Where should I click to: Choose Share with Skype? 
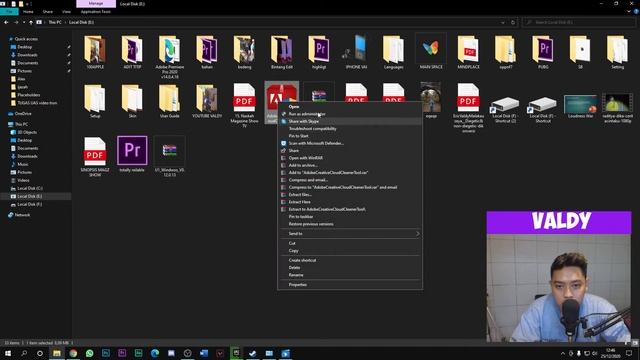point(350,121)
